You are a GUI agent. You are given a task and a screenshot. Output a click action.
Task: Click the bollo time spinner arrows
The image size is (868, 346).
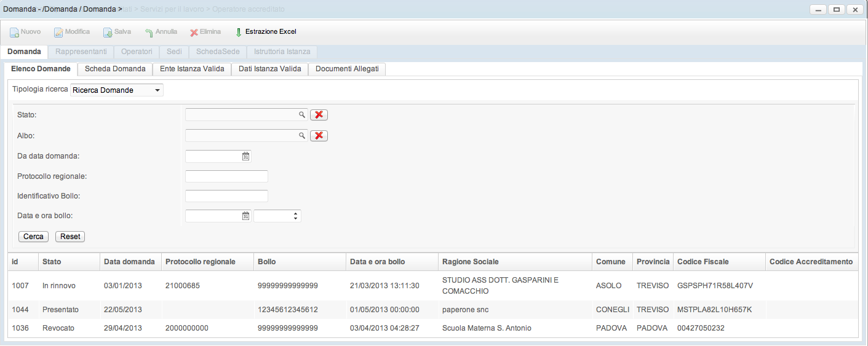tap(296, 216)
